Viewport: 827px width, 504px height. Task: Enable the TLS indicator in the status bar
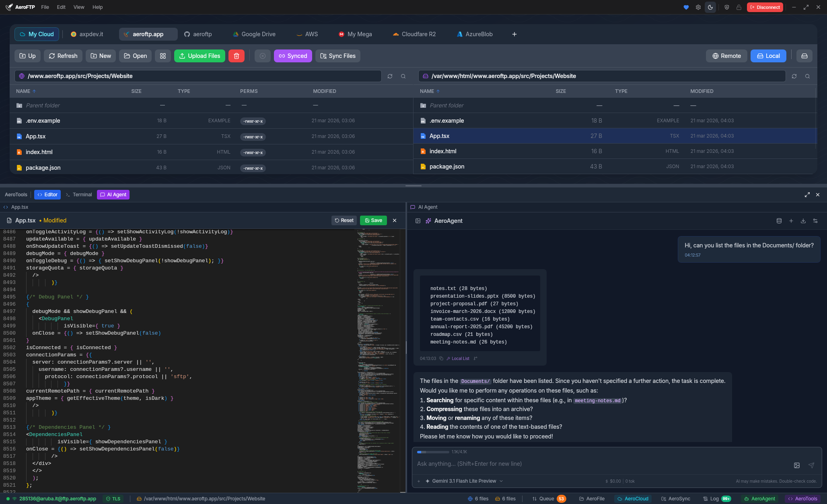point(113,499)
